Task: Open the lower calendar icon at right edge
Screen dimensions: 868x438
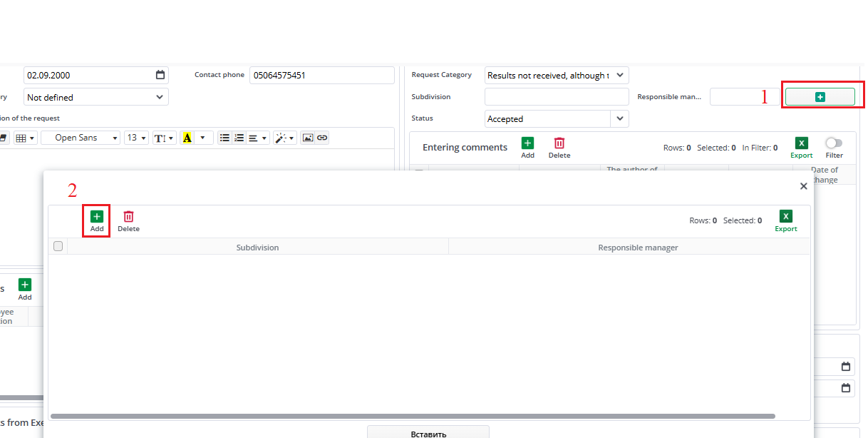Action: 846,388
